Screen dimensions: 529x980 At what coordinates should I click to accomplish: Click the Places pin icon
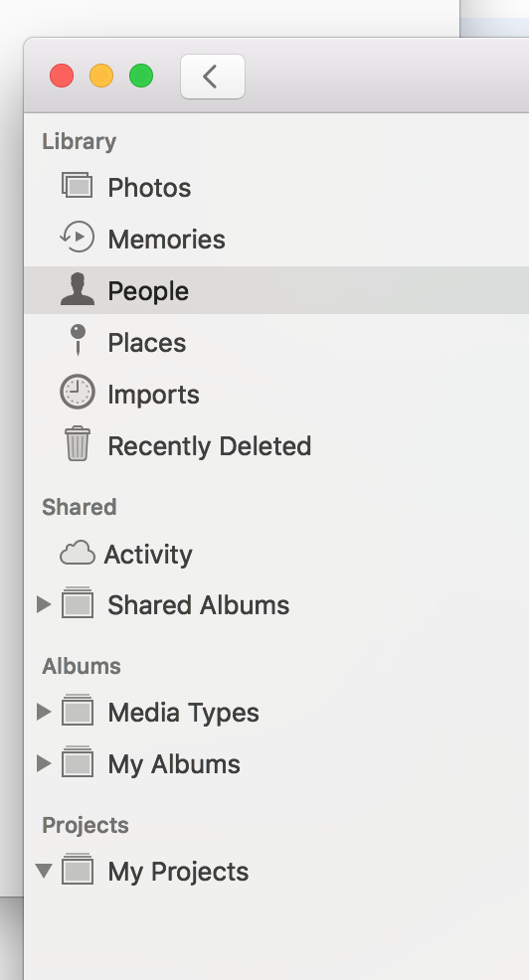click(x=78, y=340)
